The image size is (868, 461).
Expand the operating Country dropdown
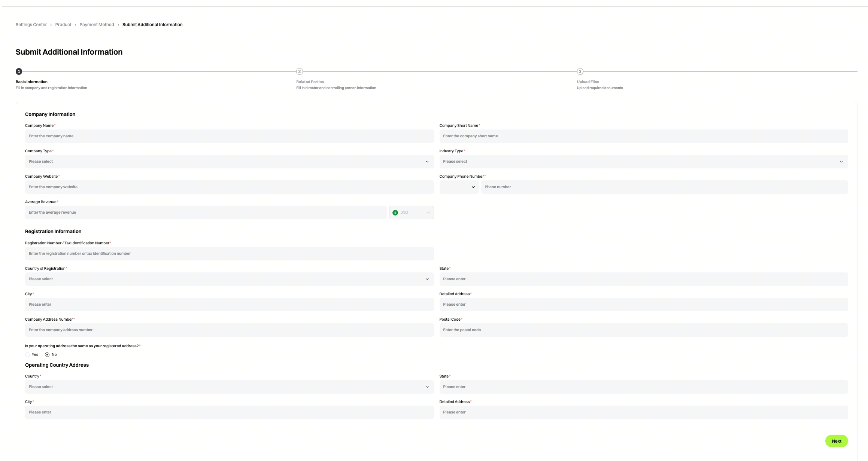[229, 387]
